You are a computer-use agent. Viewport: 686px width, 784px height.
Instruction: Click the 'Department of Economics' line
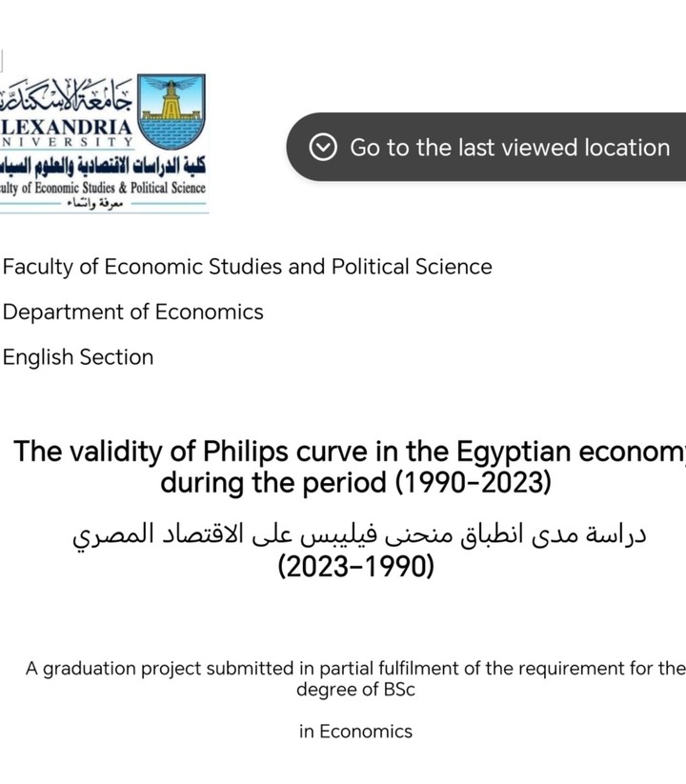click(133, 312)
